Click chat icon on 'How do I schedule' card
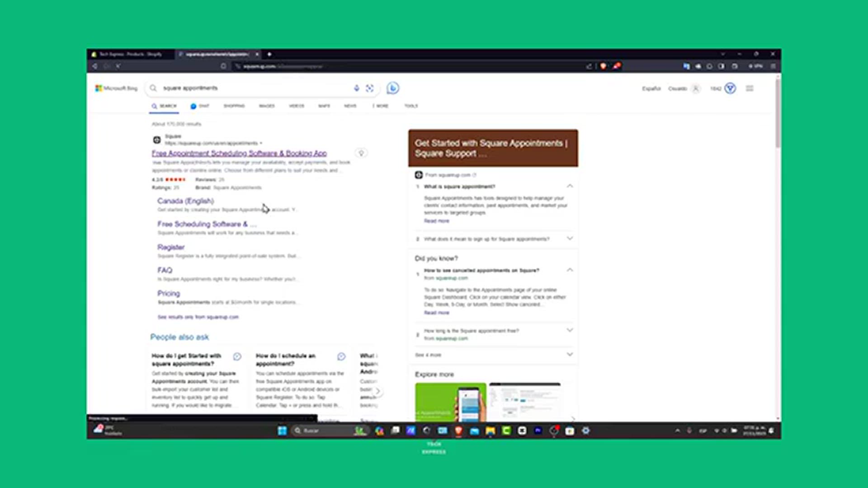The height and width of the screenshot is (488, 868). click(341, 357)
